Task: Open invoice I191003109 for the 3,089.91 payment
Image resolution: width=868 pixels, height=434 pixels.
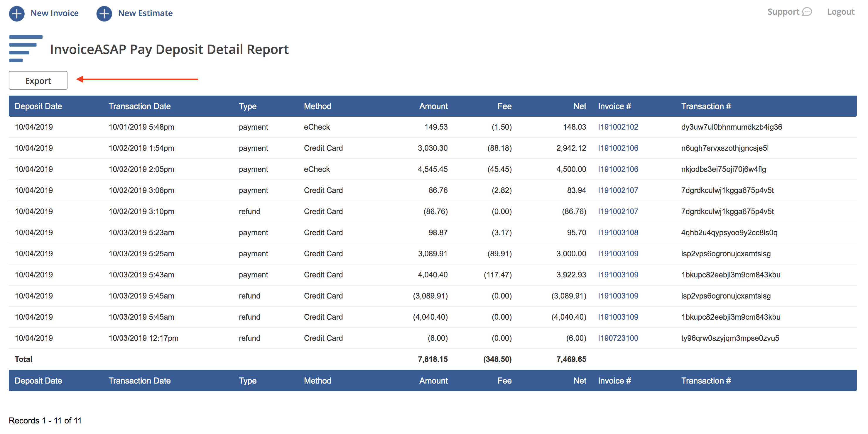Action: click(x=618, y=254)
